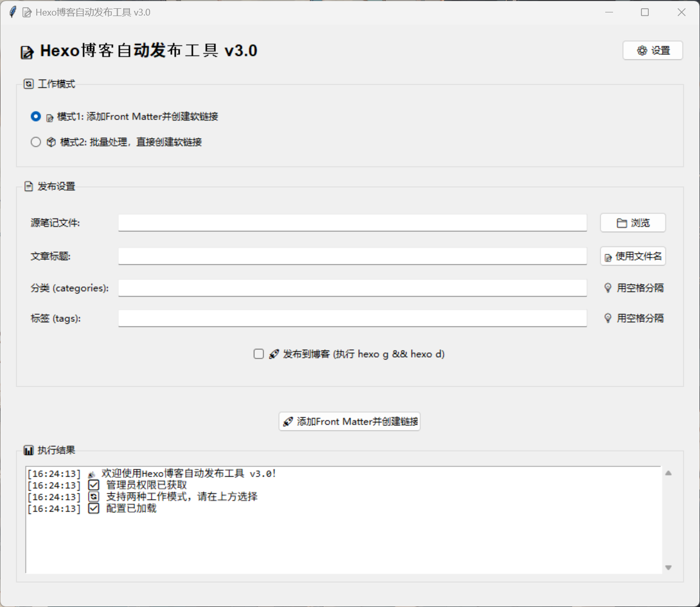Focus the 分类 (categories) input field
Viewport: 700px width, 607px height.
pyautogui.click(x=352, y=288)
